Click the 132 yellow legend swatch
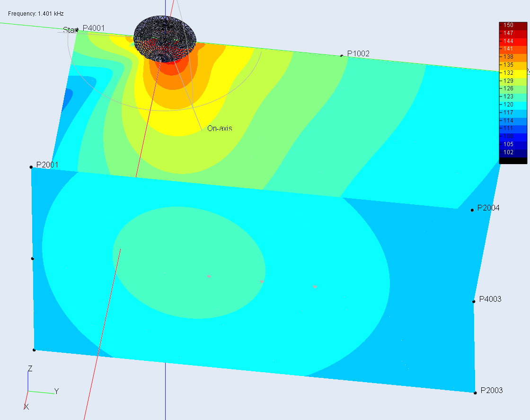Image resolution: width=530 pixels, height=420 pixels. pos(513,72)
